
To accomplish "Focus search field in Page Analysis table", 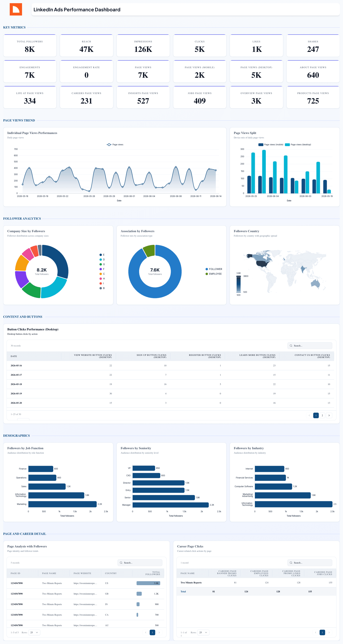I will point(140,563).
